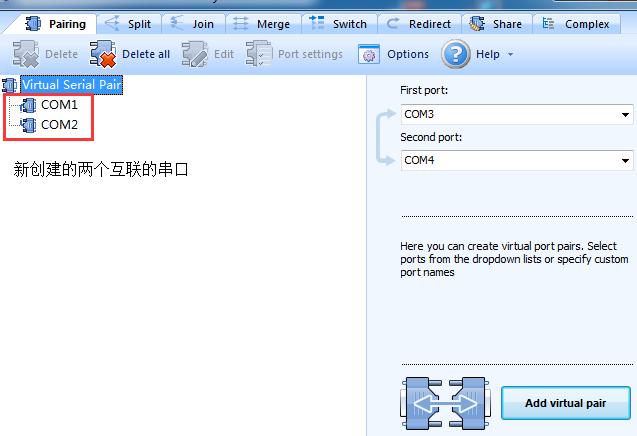This screenshot has width=637, height=436.
Task: Click the First port label
Action: (424, 90)
